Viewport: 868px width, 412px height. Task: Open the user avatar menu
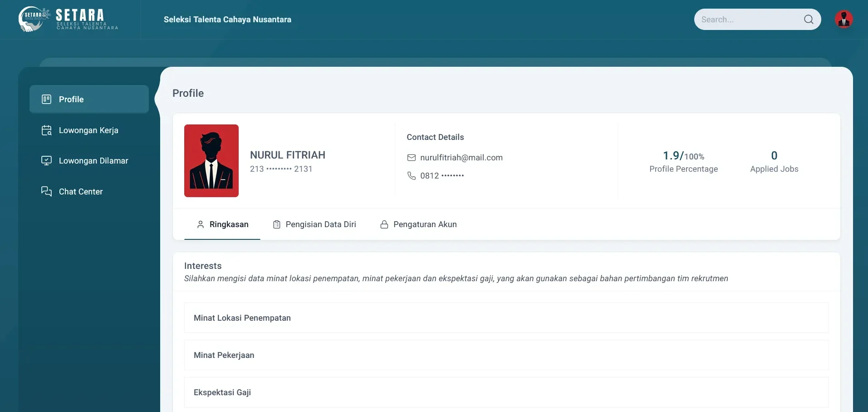(x=843, y=20)
